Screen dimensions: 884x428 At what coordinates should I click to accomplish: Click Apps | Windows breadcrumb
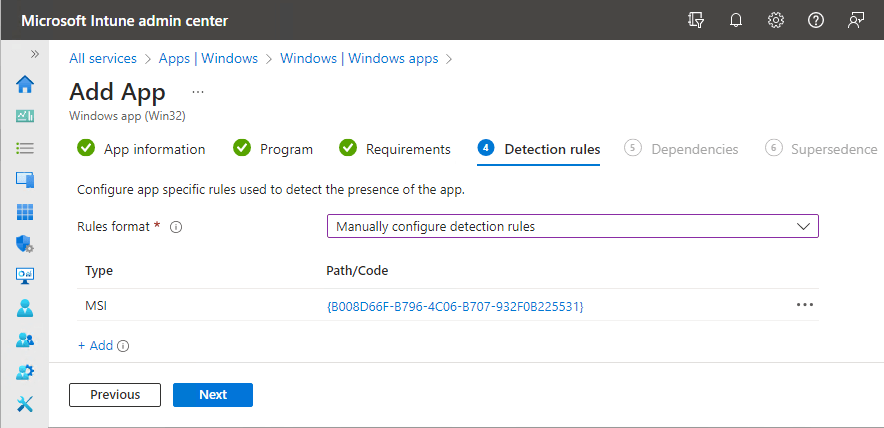[208, 59]
